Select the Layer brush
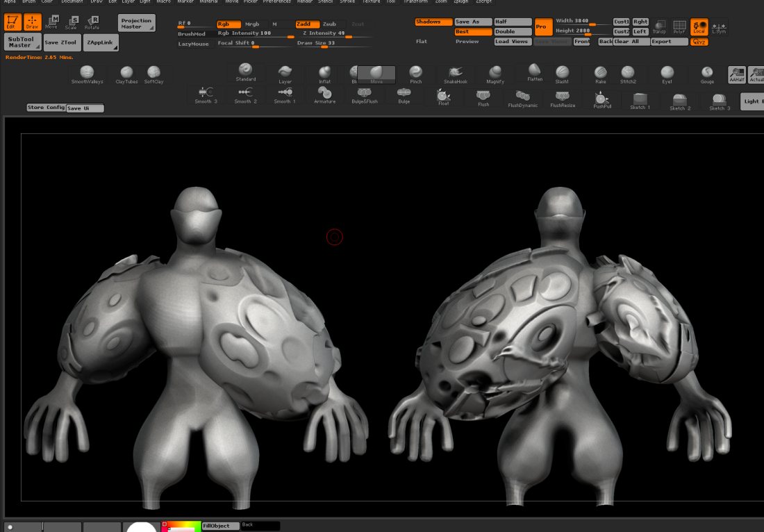This screenshot has height=532, width=764. 285,74
